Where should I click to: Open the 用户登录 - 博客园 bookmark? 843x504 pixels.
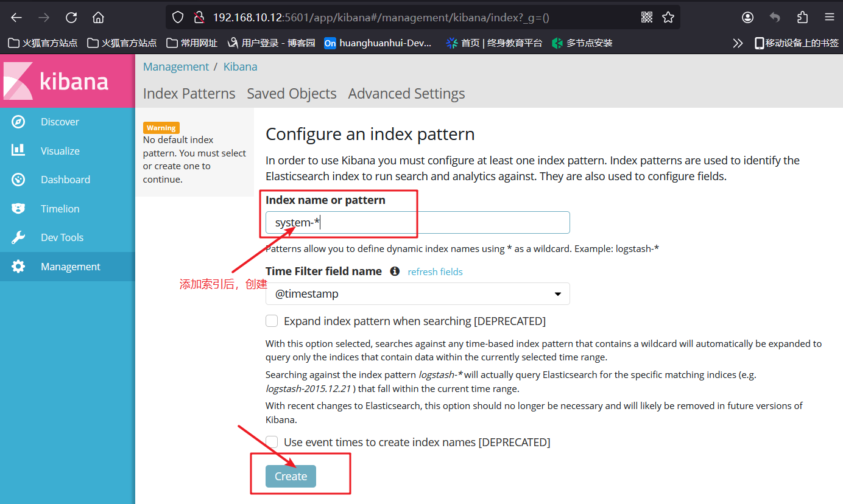[x=271, y=43]
